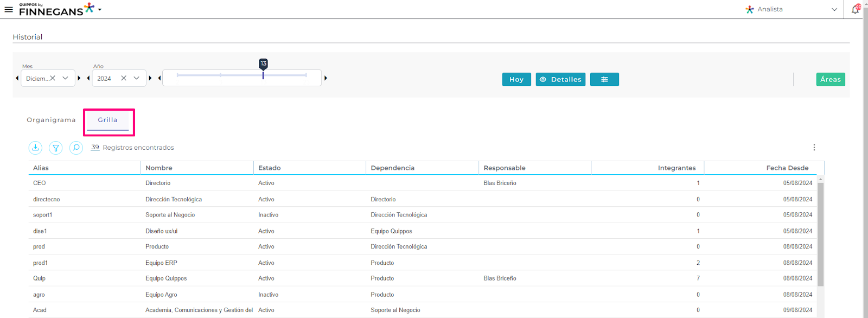Screen dimensions: 868x318
Task: Open the hamburger main menu
Action: coord(9,9)
